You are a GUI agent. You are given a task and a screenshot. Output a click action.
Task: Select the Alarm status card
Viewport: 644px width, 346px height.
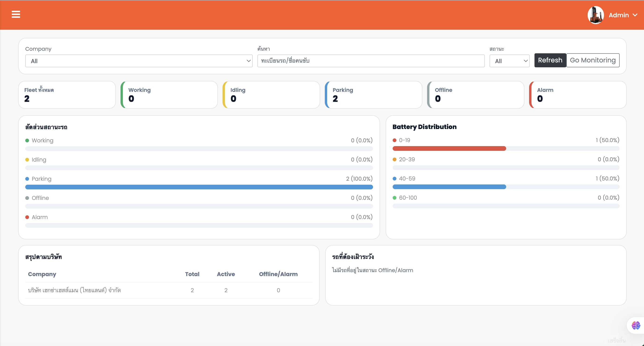click(x=577, y=95)
